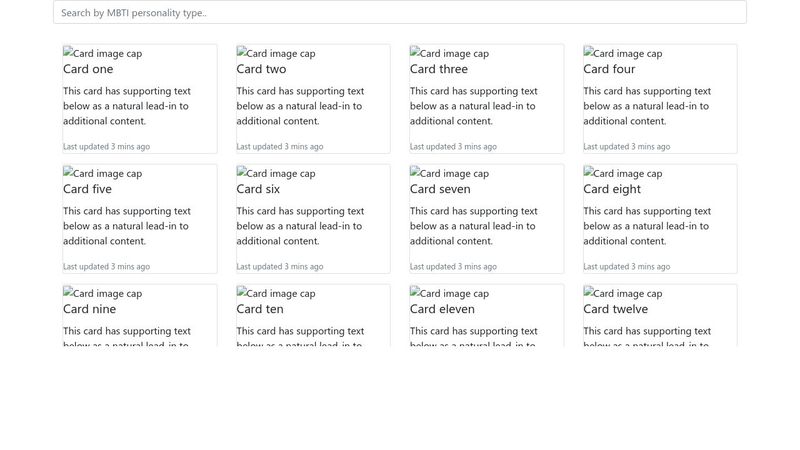Select the "Card four" title

pos(609,70)
